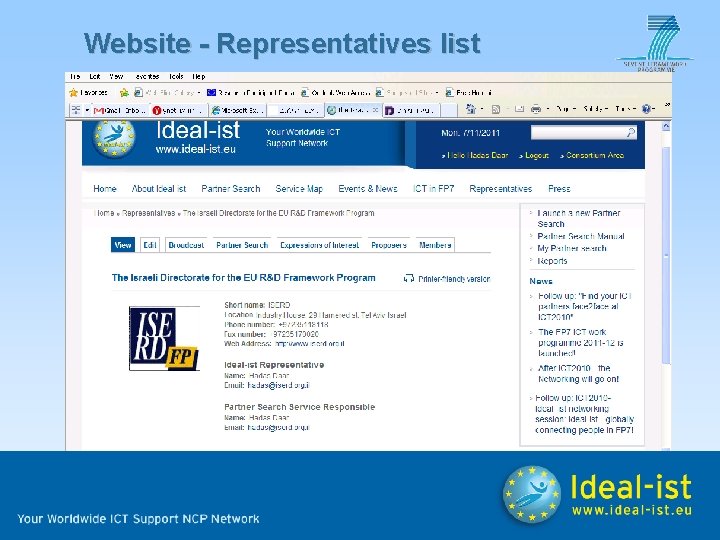720x540 pixels.
Task: Open the View menu in the browser
Action: tap(116, 77)
